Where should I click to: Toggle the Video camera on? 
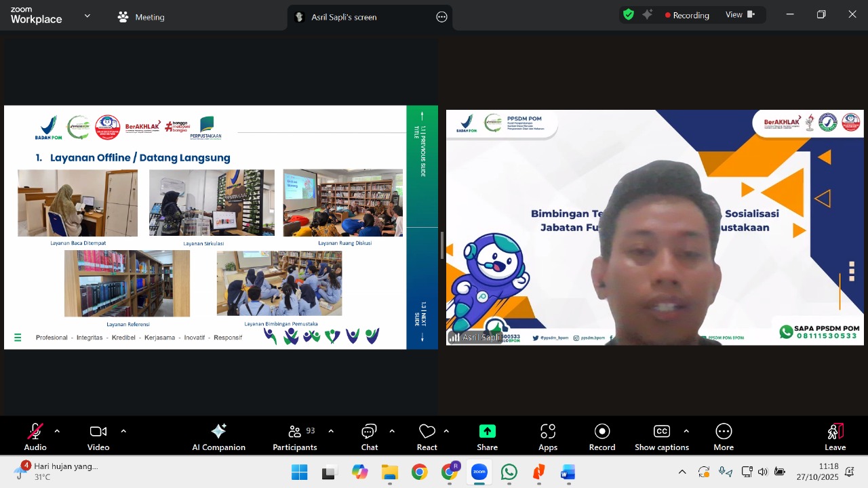point(98,436)
